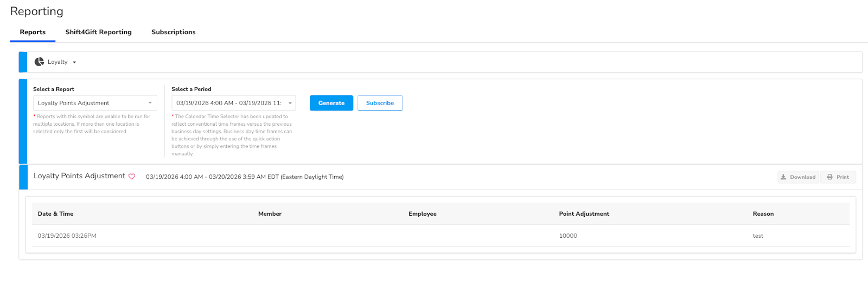Click the pie chart icon beside Loyalty
Screen dimensions: 868x292
(x=39, y=62)
